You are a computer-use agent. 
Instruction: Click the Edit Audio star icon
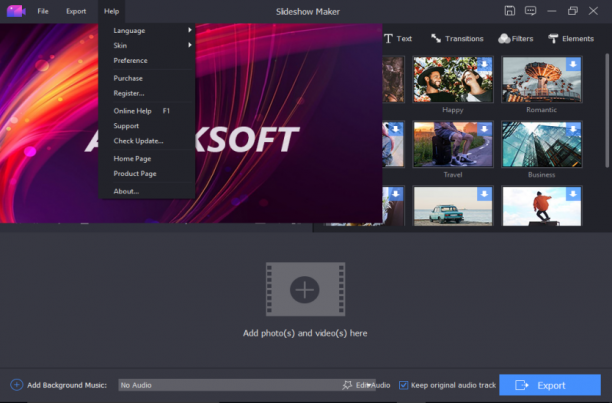tap(347, 385)
